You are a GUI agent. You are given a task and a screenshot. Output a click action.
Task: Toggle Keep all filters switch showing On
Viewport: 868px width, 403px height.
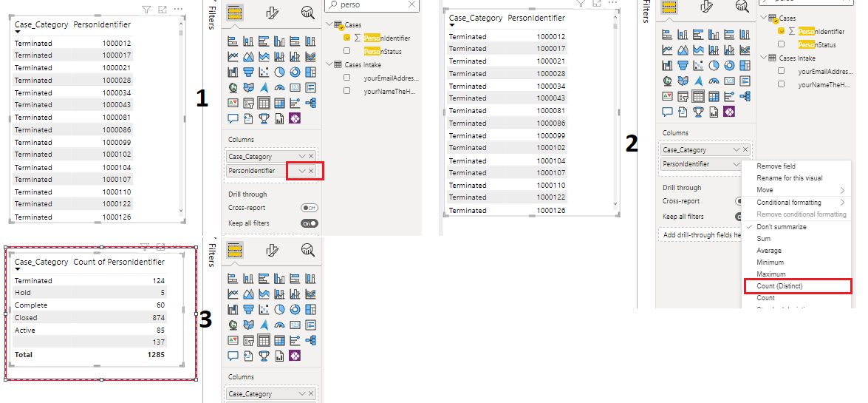pos(310,223)
